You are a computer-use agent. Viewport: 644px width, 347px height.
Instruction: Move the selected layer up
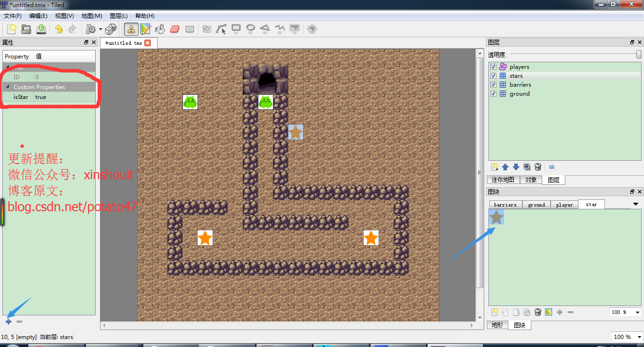(x=505, y=167)
